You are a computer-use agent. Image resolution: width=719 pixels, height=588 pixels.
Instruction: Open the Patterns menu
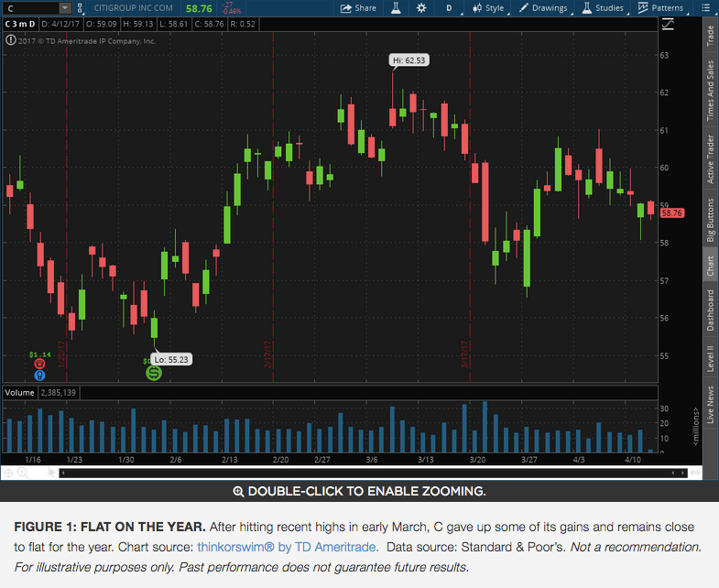[x=660, y=8]
